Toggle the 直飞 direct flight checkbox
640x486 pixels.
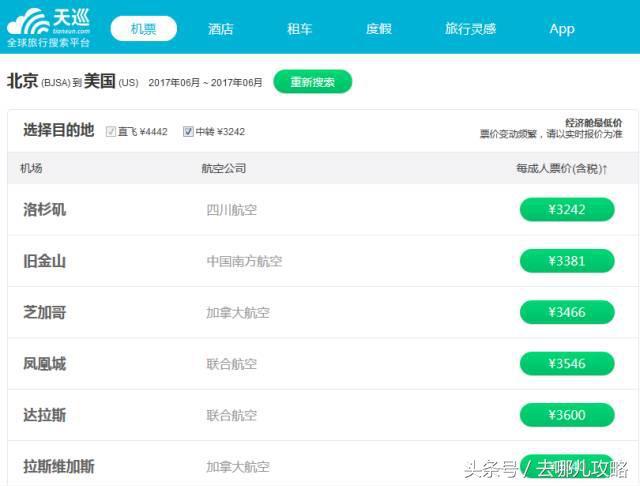(111, 131)
